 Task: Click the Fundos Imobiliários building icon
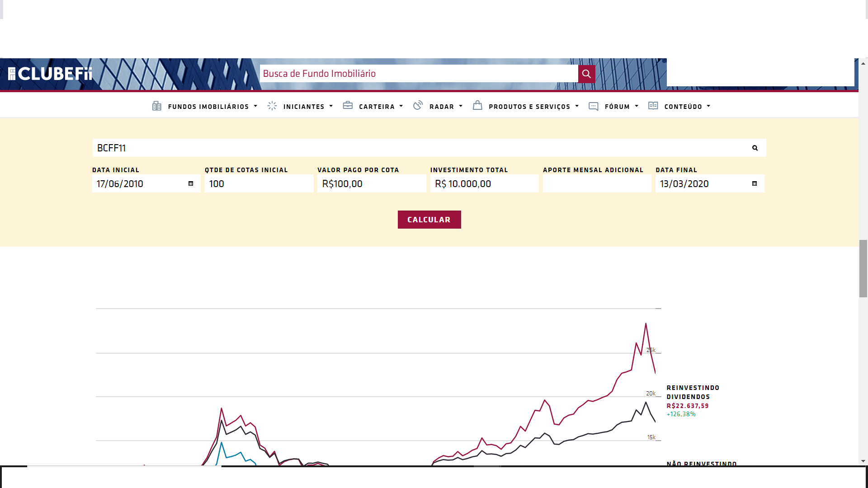pos(157,106)
